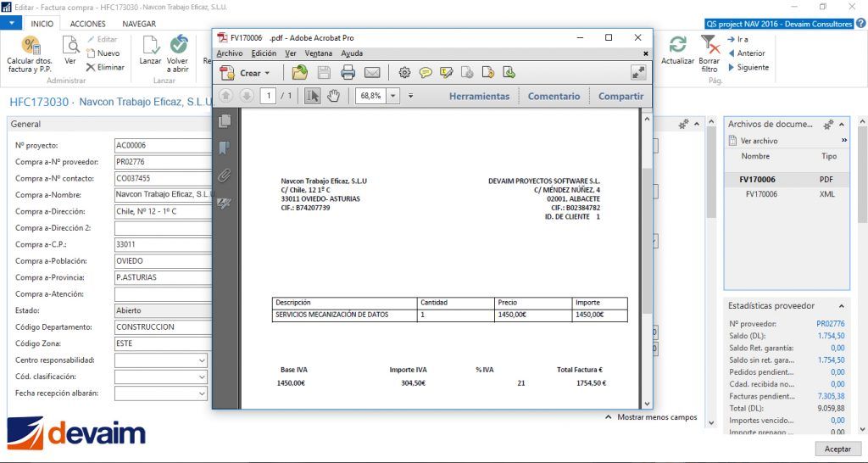Switch Acrobat to read mode icon

[x=638, y=73]
